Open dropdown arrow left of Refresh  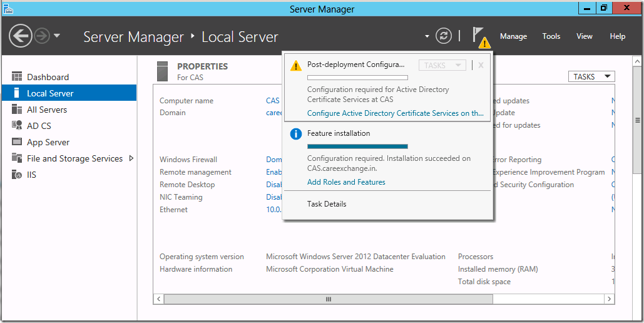[427, 36]
